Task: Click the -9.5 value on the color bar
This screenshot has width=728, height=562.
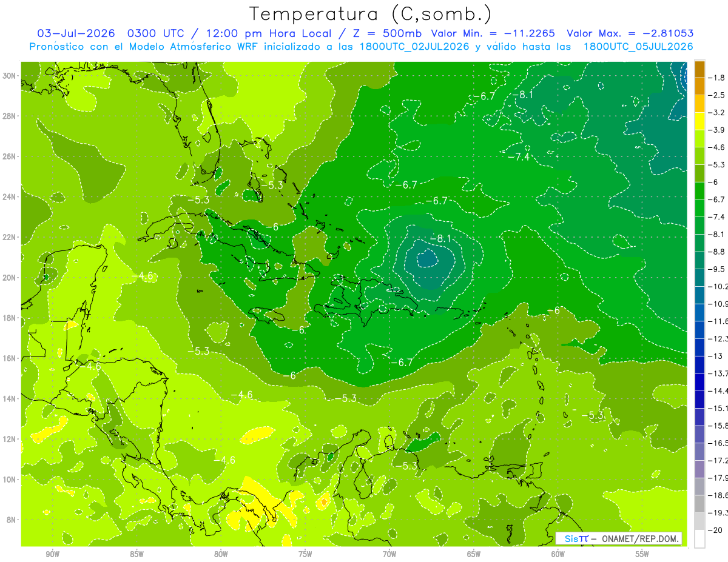Action: (717, 269)
